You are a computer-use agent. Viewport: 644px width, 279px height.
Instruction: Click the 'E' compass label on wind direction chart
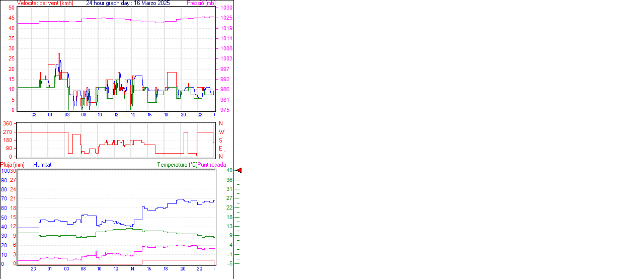click(x=221, y=149)
